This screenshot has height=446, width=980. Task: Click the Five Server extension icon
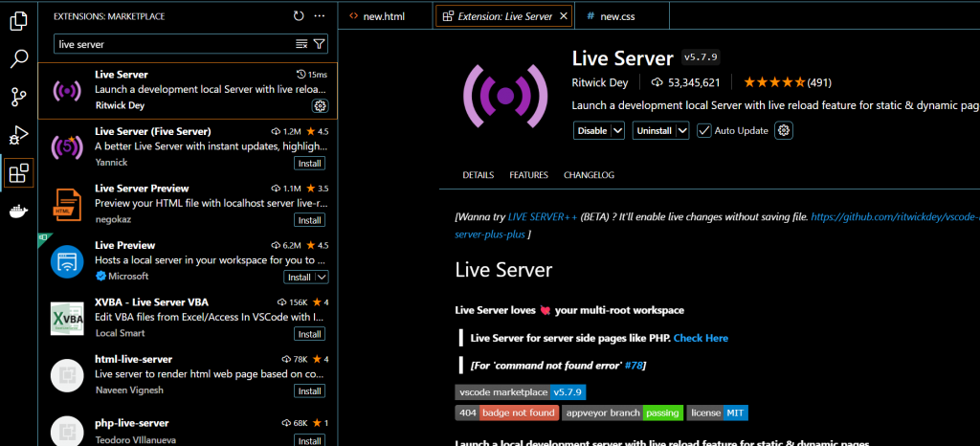pos(67,146)
